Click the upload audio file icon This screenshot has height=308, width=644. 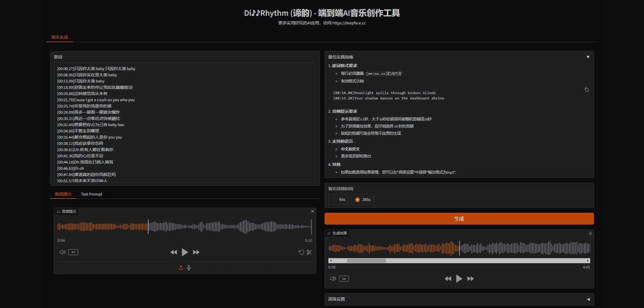181,267
